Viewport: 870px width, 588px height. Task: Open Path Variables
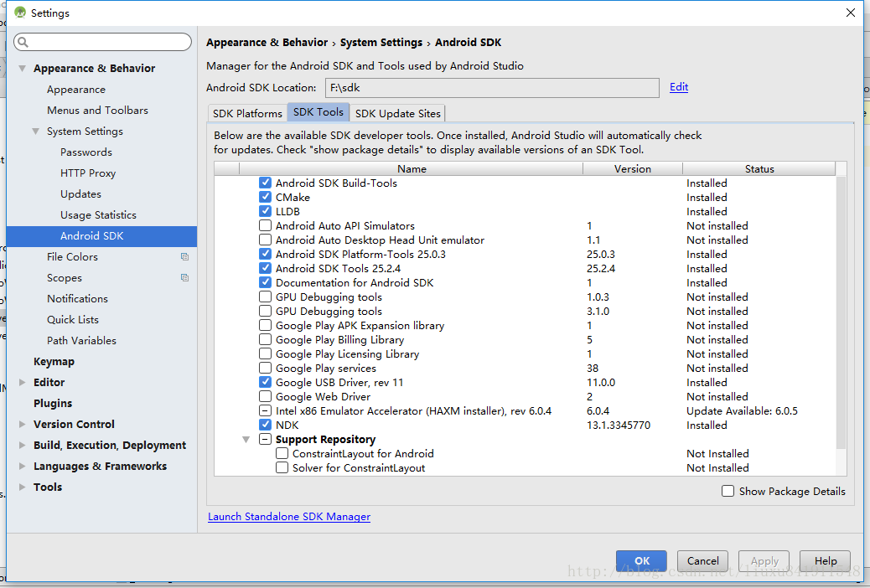(81, 341)
